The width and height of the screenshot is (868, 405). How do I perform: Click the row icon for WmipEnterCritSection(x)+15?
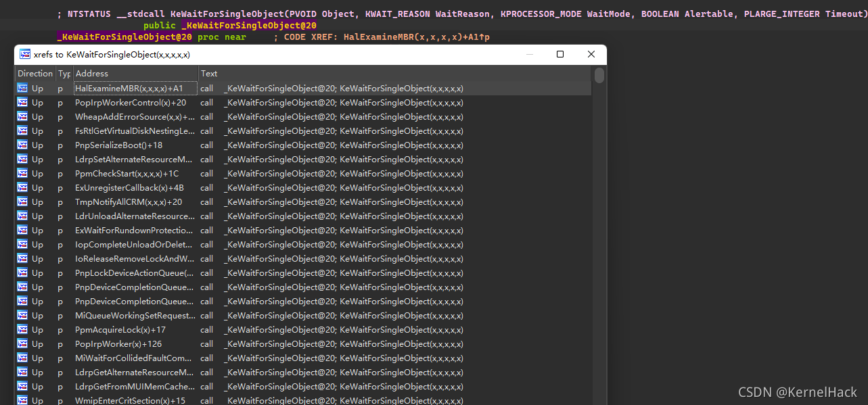(22, 400)
